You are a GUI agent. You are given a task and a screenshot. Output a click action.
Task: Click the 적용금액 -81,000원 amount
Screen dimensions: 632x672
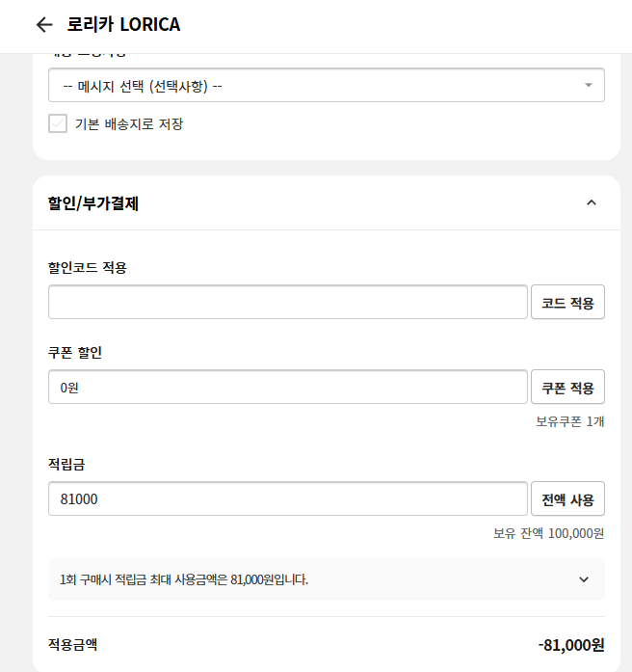pos(571,645)
